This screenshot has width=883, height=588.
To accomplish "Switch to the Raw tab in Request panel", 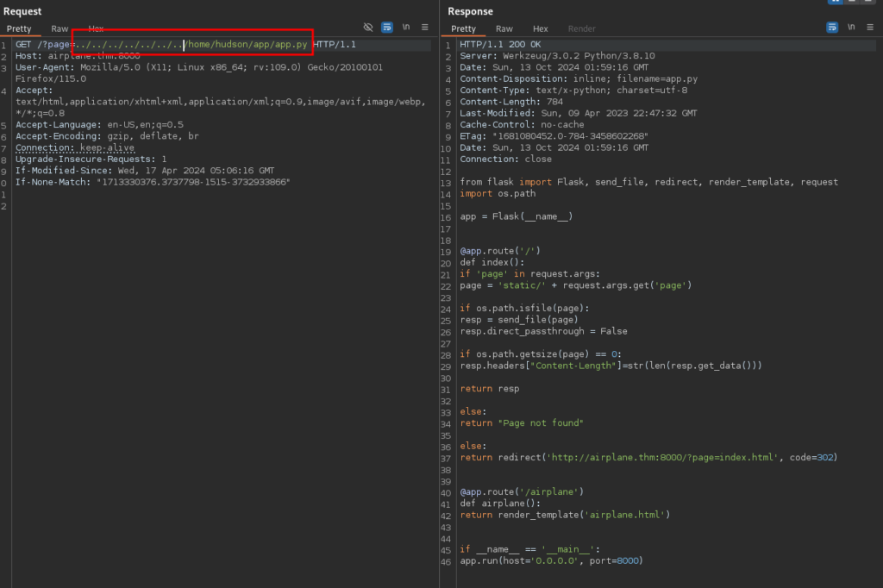I will coord(59,28).
